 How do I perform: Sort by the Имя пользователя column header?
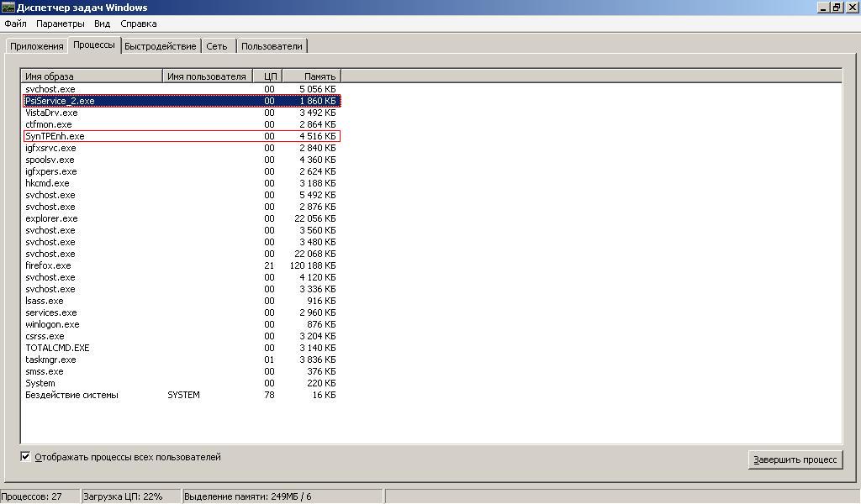[x=207, y=76]
